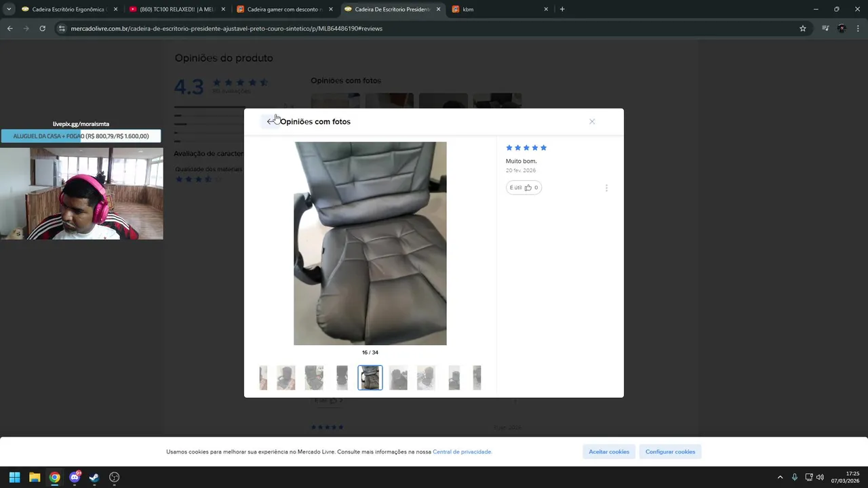Click the 'Muito bom.' review text

pyautogui.click(x=521, y=161)
